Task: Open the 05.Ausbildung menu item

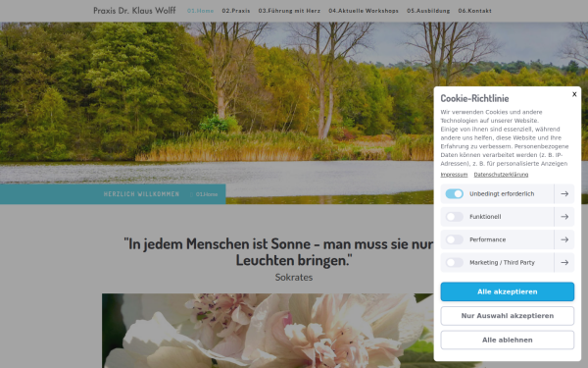Action: pyautogui.click(x=428, y=11)
